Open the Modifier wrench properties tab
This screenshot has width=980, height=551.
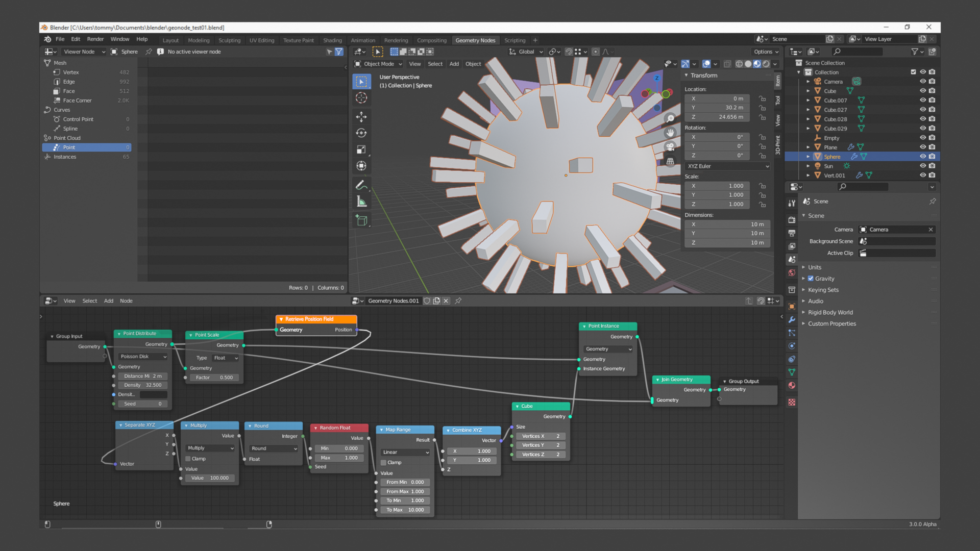point(792,319)
